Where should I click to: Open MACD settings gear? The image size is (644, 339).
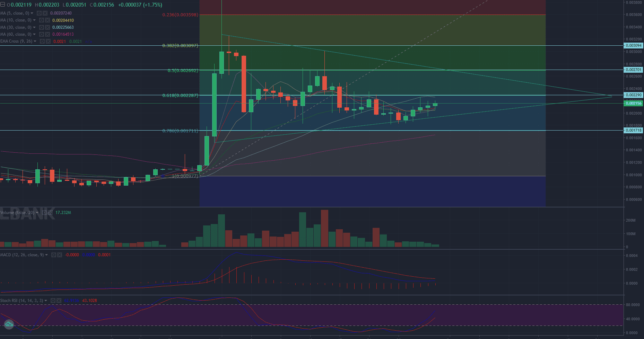tap(54, 255)
